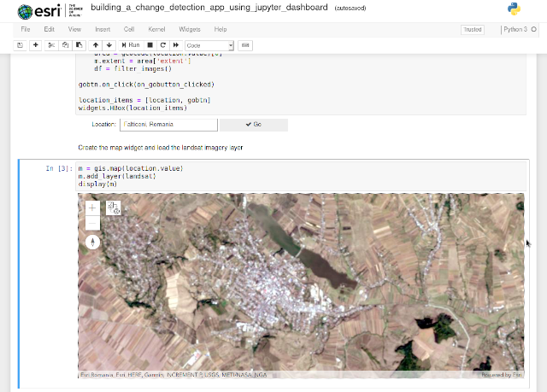Paste cells below icon

pyautogui.click(x=79, y=45)
